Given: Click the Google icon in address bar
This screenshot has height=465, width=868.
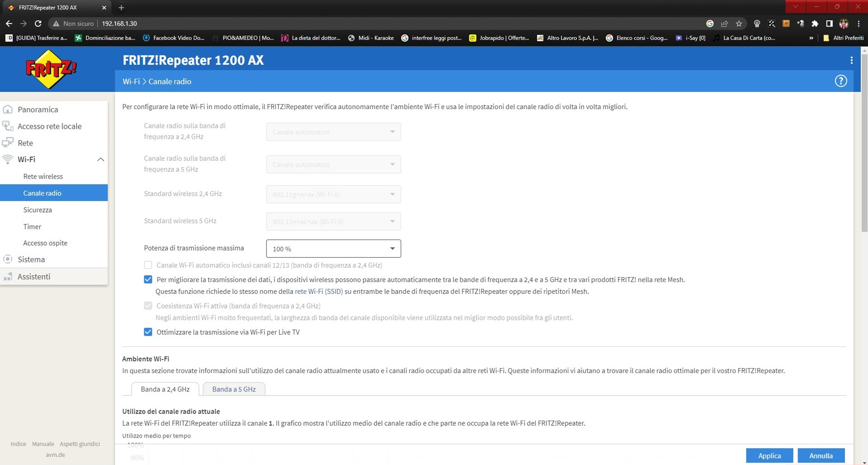Looking at the screenshot, I should [710, 23].
